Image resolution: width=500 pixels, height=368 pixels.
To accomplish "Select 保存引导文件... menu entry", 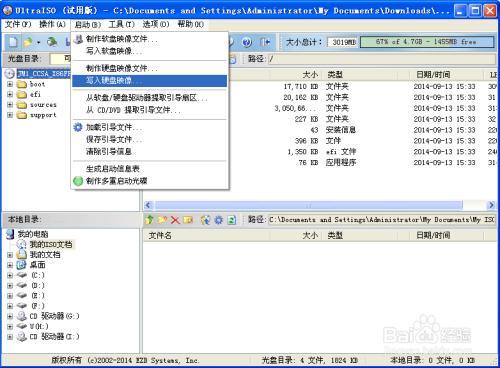I will (x=150, y=139).
